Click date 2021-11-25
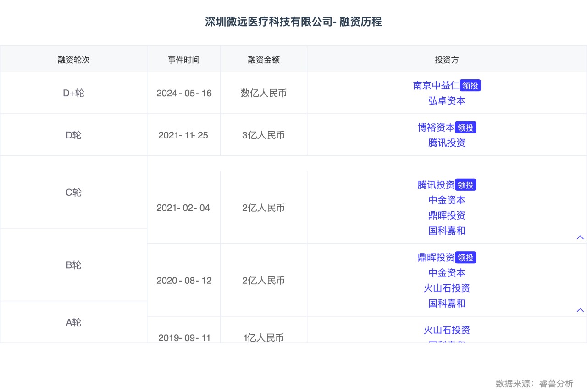This screenshot has width=587, height=392. click(x=183, y=135)
